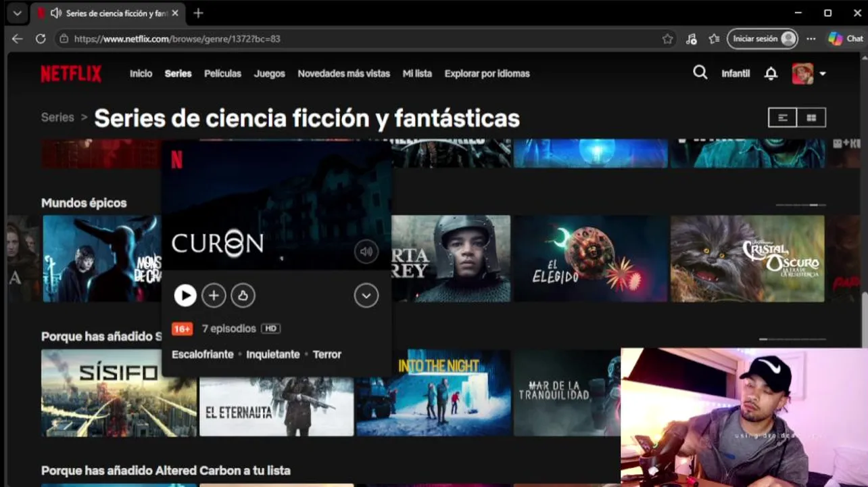The image size is (868, 487).
Task: Select Series in the Netflix navigation
Action: click(x=178, y=74)
